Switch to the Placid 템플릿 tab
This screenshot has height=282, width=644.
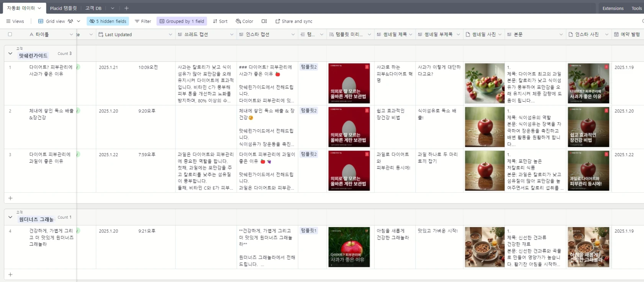coord(63,8)
